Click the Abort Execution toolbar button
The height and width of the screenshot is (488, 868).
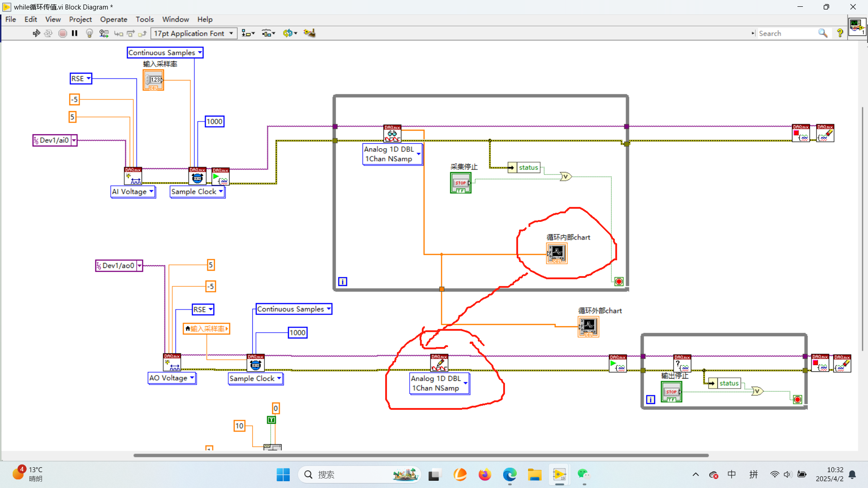(x=63, y=33)
